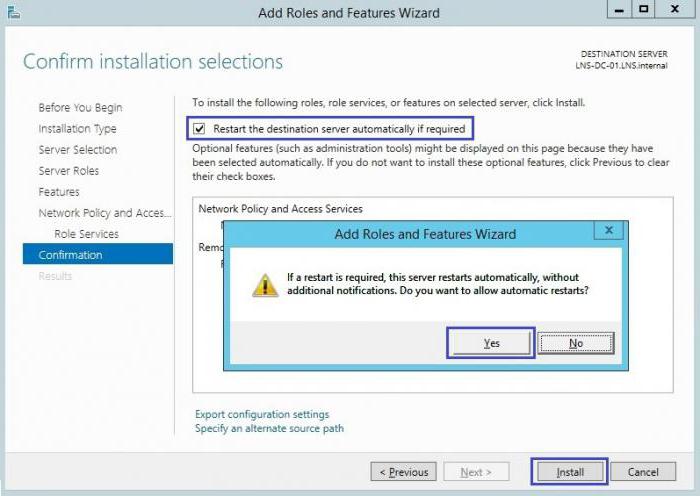Image resolution: width=700 pixels, height=496 pixels.
Task: Click the Server Manager icon in title bar
Action: coord(14,12)
